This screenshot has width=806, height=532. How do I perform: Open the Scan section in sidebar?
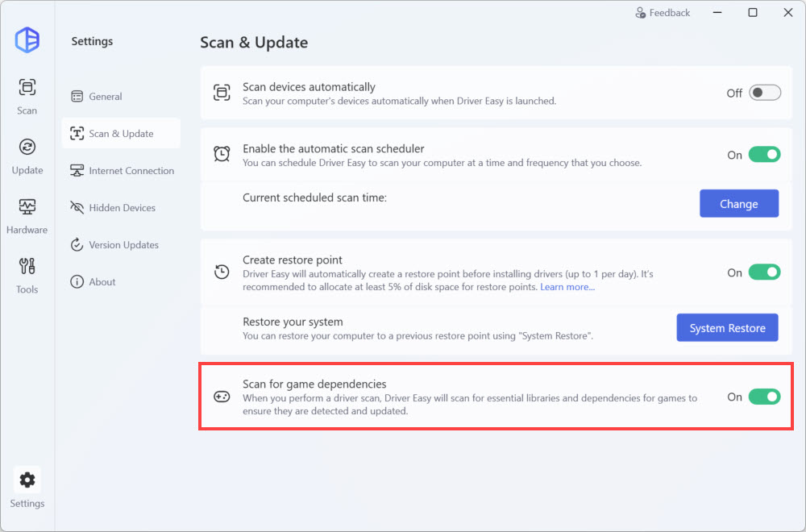click(27, 96)
